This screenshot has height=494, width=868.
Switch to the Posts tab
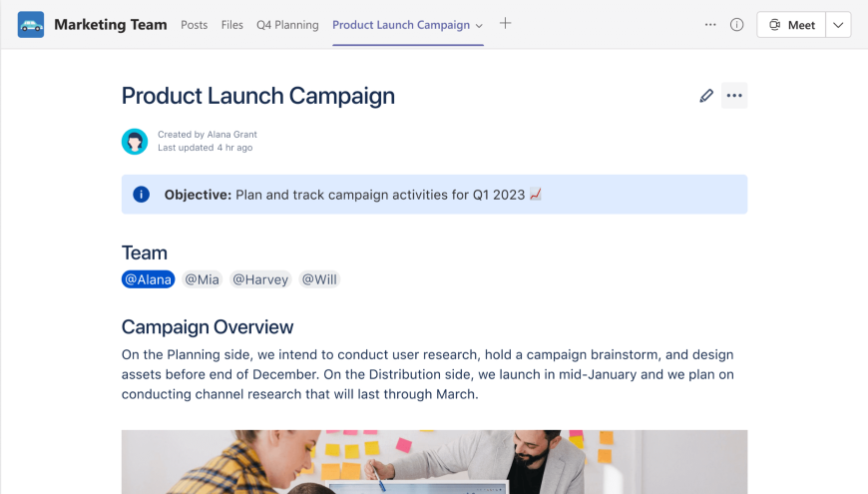(194, 25)
